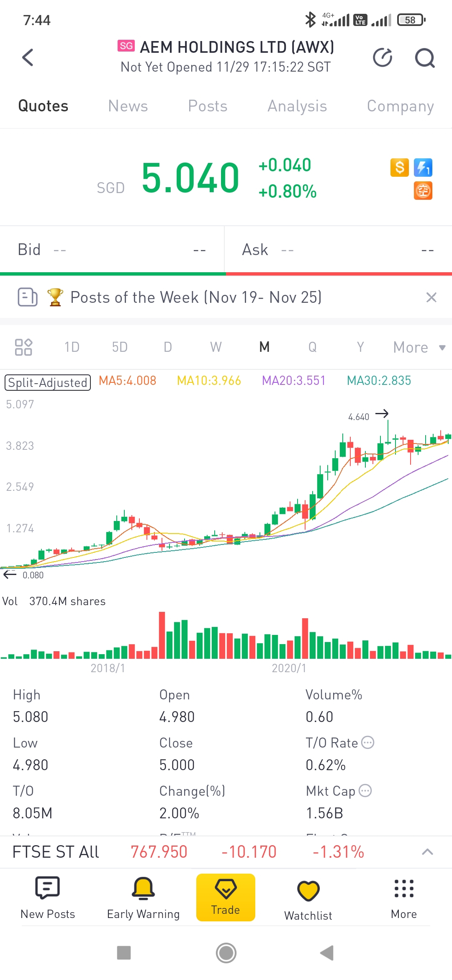The width and height of the screenshot is (452, 980).
Task: Tap the Open value 4.980
Action: pyautogui.click(x=177, y=717)
